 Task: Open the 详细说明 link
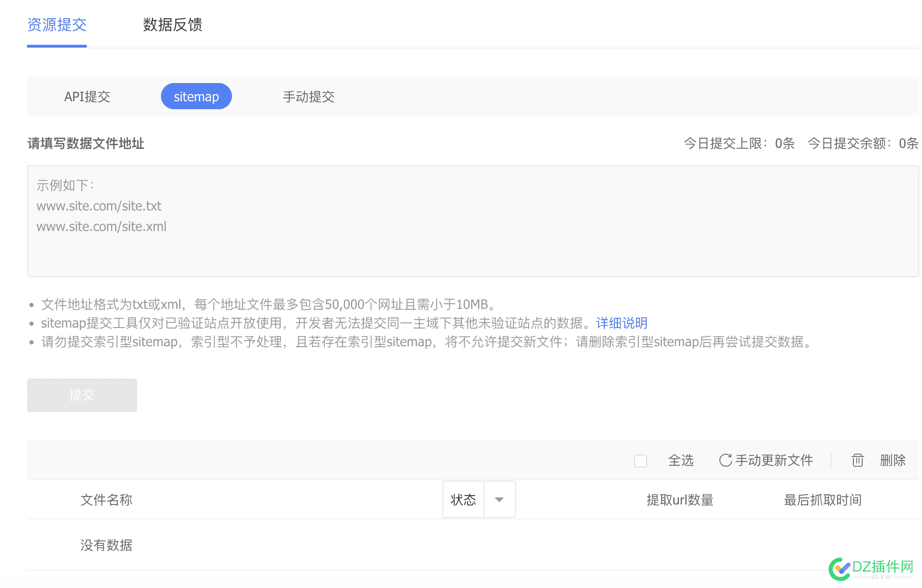tap(622, 323)
